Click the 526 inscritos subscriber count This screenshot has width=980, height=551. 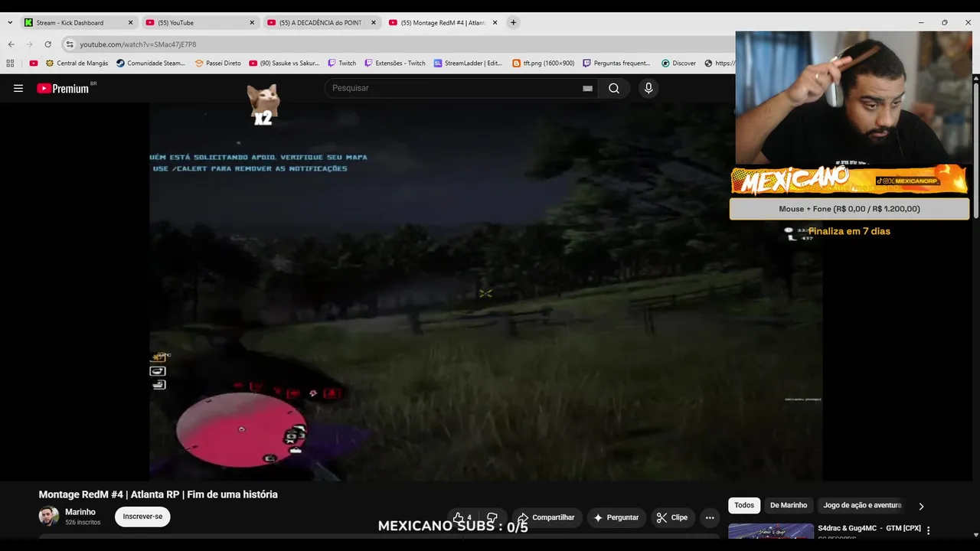click(83, 523)
